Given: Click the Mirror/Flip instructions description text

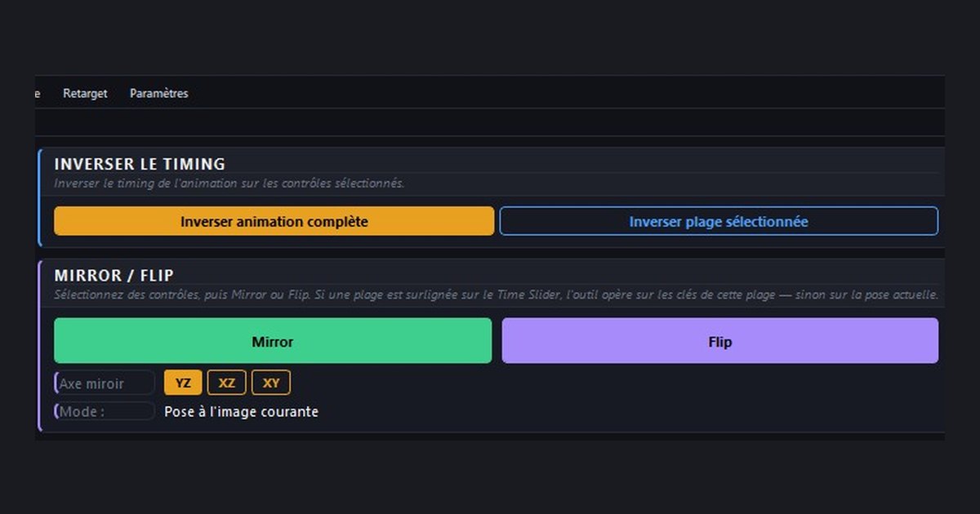Looking at the screenshot, I should pos(497,295).
